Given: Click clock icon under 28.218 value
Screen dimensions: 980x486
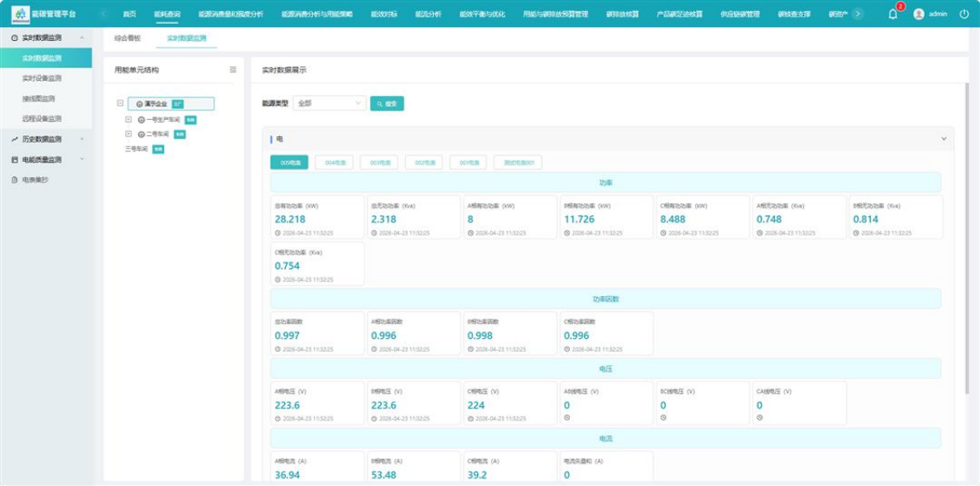Looking at the screenshot, I should pos(277,232).
